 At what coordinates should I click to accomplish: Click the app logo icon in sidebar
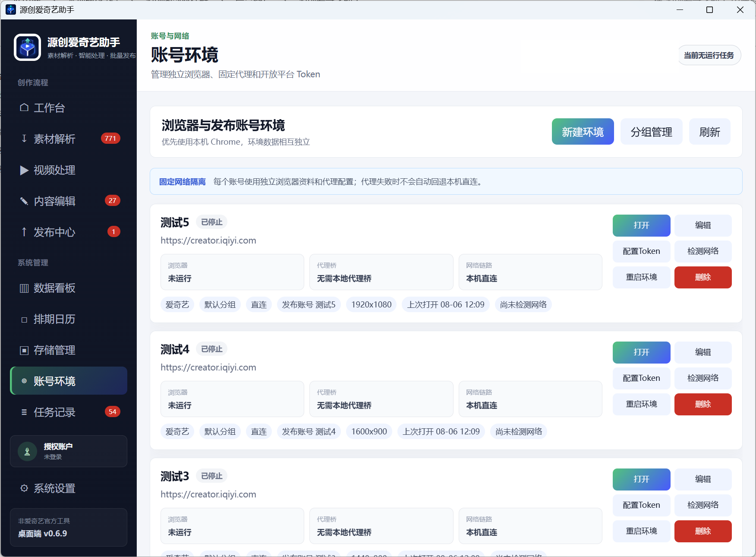pyautogui.click(x=28, y=47)
